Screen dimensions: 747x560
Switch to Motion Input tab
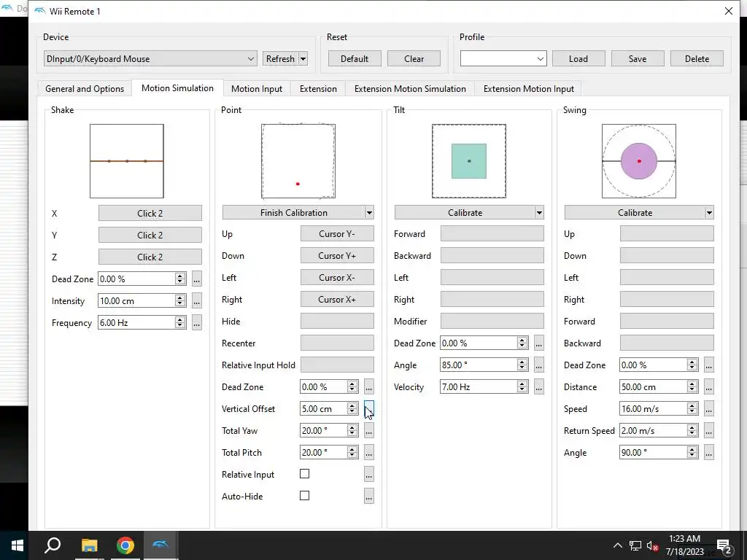tap(257, 89)
